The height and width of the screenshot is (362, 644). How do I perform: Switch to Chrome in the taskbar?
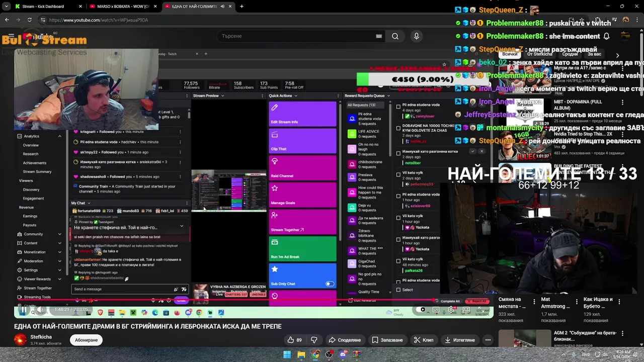tap(315, 354)
